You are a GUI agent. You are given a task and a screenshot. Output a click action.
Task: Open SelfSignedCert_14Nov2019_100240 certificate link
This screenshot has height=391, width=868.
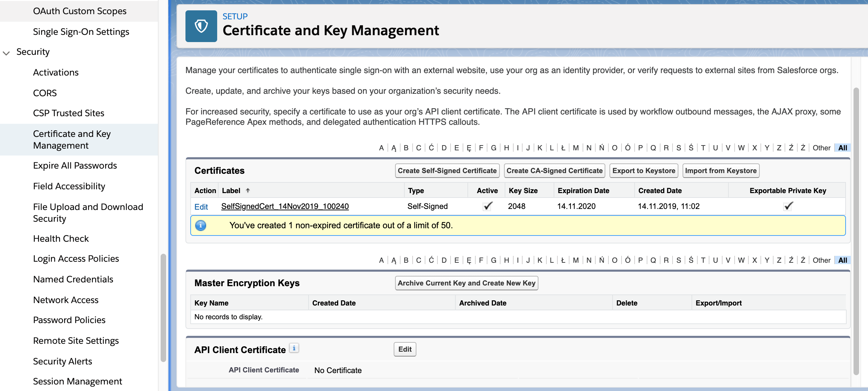click(x=285, y=206)
